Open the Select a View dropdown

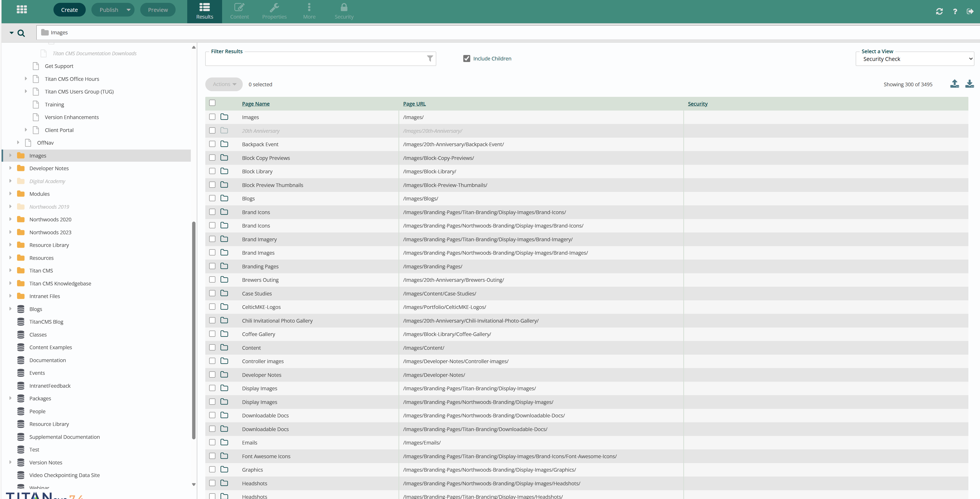pyautogui.click(x=915, y=59)
